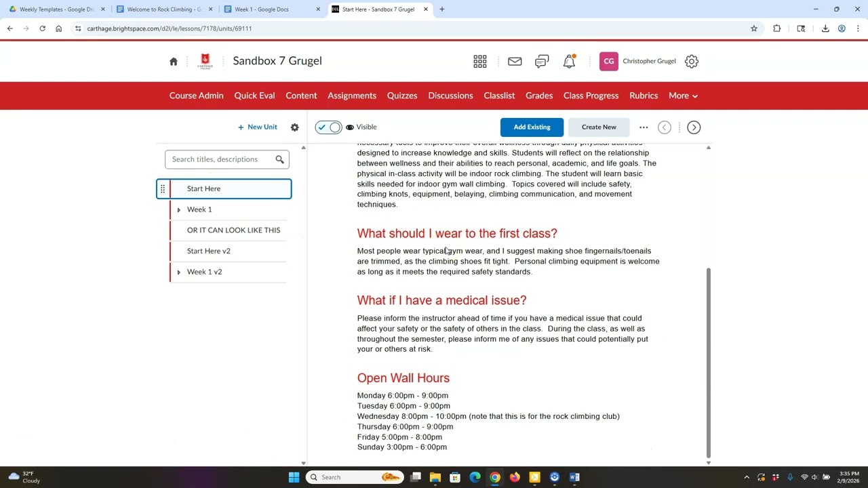Open the Chrome downloads icon
868x488 pixels.
click(x=825, y=28)
